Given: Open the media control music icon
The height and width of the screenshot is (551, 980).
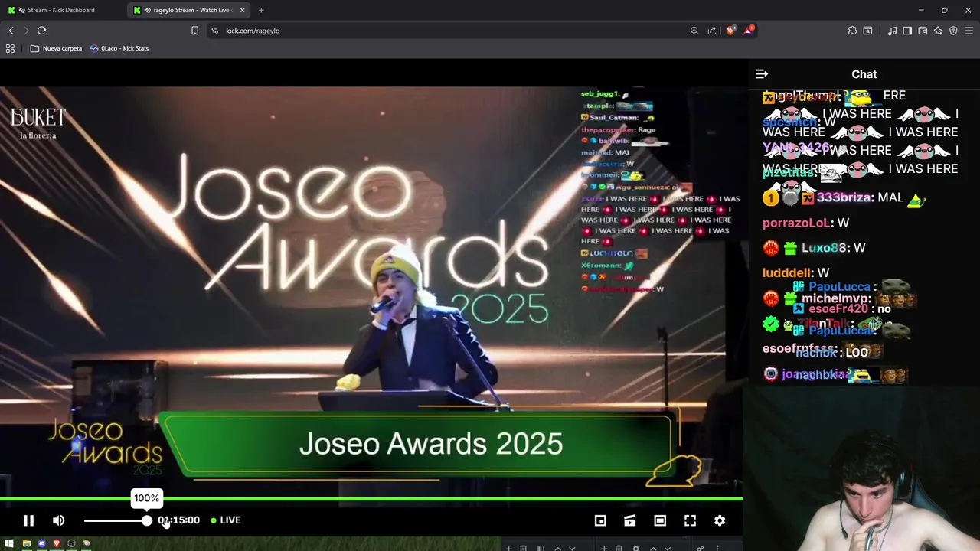Looking at the screenshot, I should tap(892, 31).
